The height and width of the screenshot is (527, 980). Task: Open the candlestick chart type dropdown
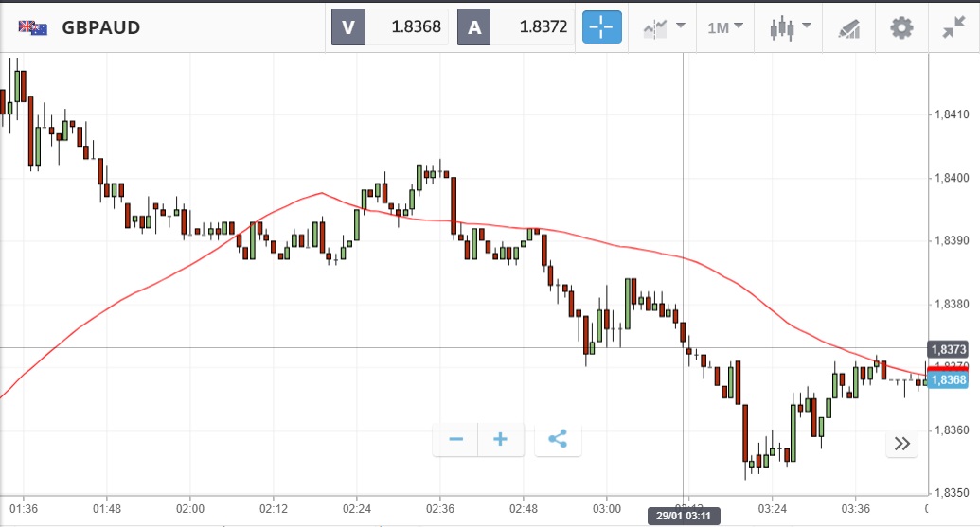click(791, 27)
